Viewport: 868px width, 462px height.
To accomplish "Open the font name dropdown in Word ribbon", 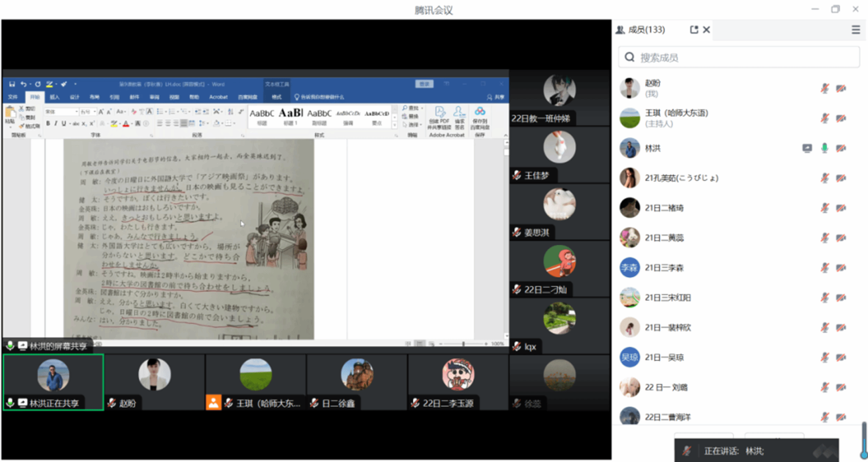I will tap(77, 111).
